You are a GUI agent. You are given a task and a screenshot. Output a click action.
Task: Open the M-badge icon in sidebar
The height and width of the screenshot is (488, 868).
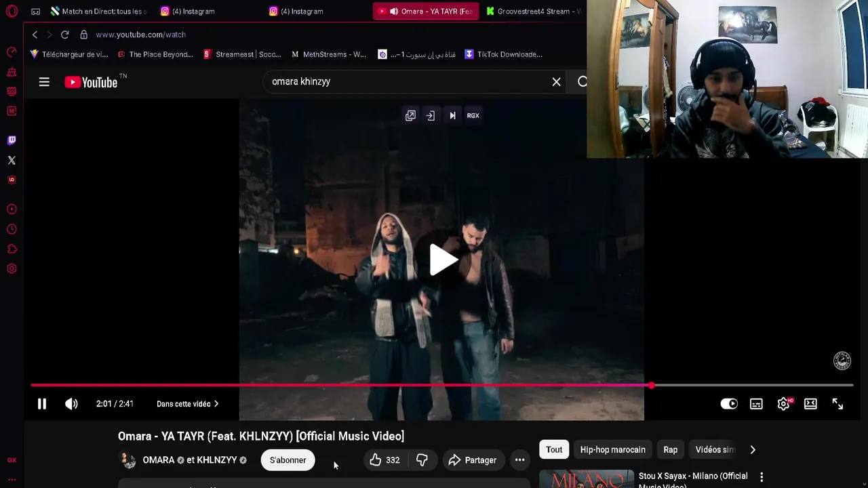coord(12,110)
